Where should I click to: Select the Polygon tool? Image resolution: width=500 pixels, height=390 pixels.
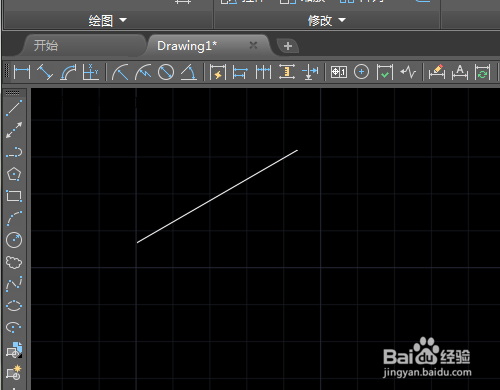click(x=14, y=174)
